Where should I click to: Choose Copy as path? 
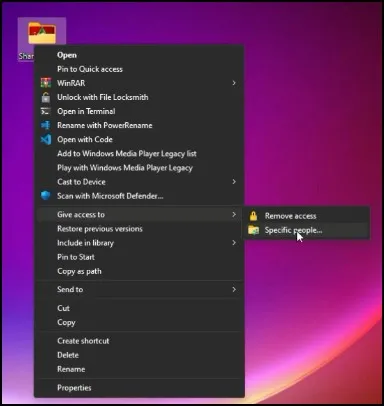79,271
